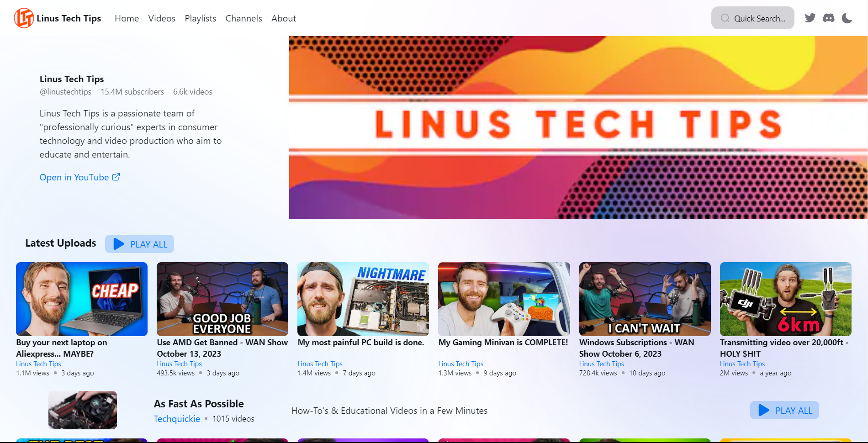Click the Linus Tech Tips site title

69,18
